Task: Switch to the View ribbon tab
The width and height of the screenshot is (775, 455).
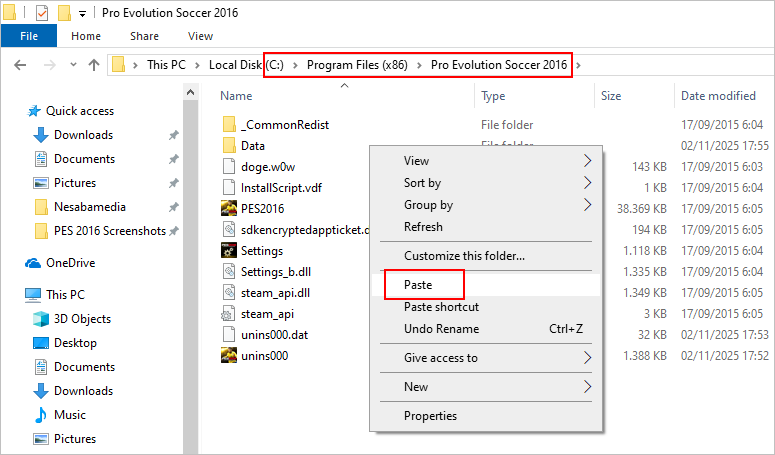Action: 200,36
